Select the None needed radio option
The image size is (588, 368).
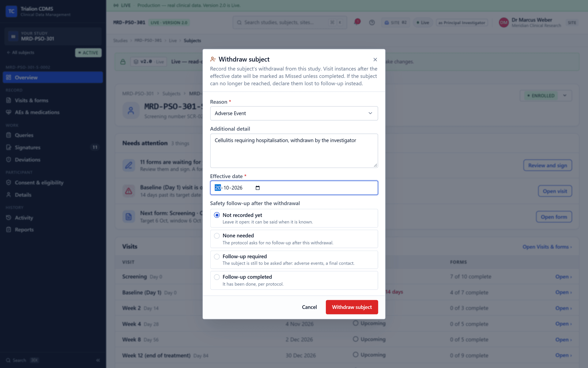coord(217,236)
